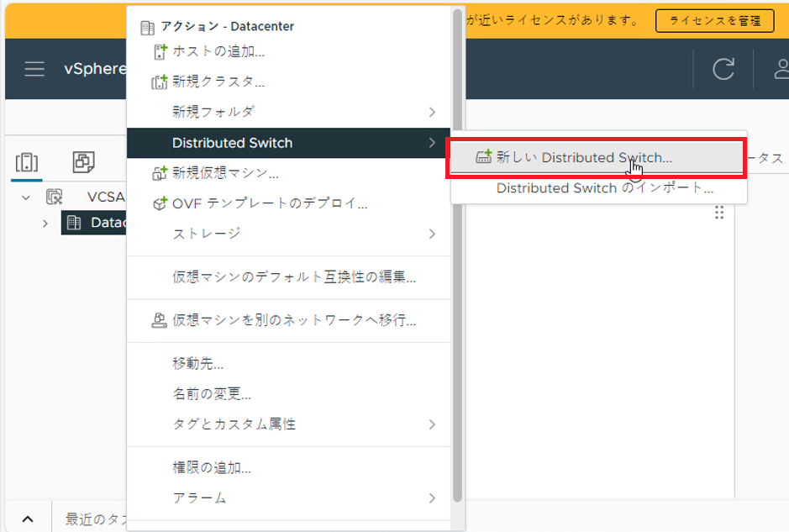
Task: Select Datacenter tree item label
Action: [x=108, y=223]
